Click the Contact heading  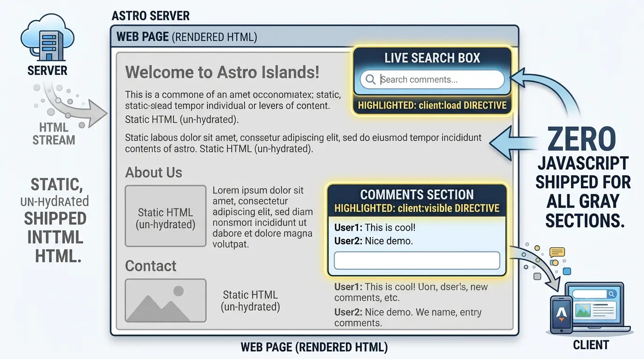coord(151,266)
